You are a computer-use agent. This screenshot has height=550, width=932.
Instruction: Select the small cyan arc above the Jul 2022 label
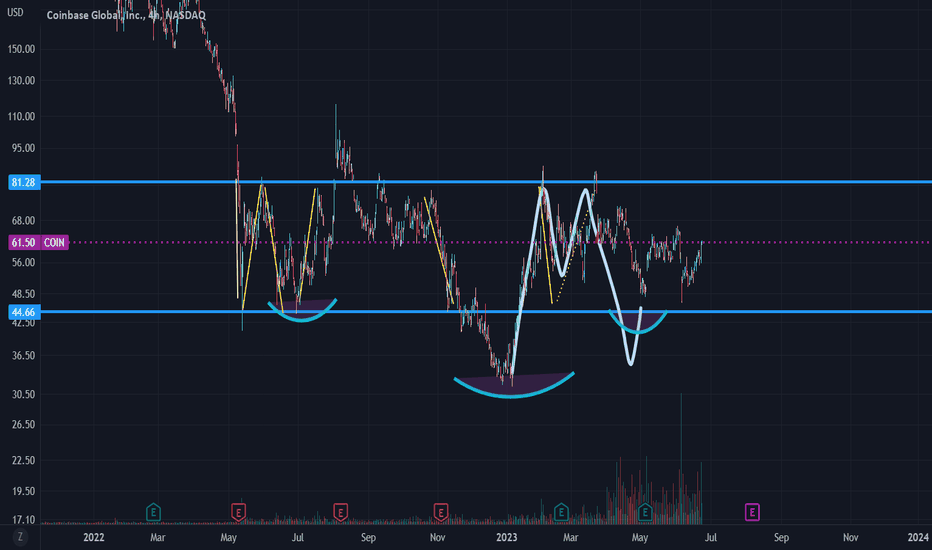302,319
